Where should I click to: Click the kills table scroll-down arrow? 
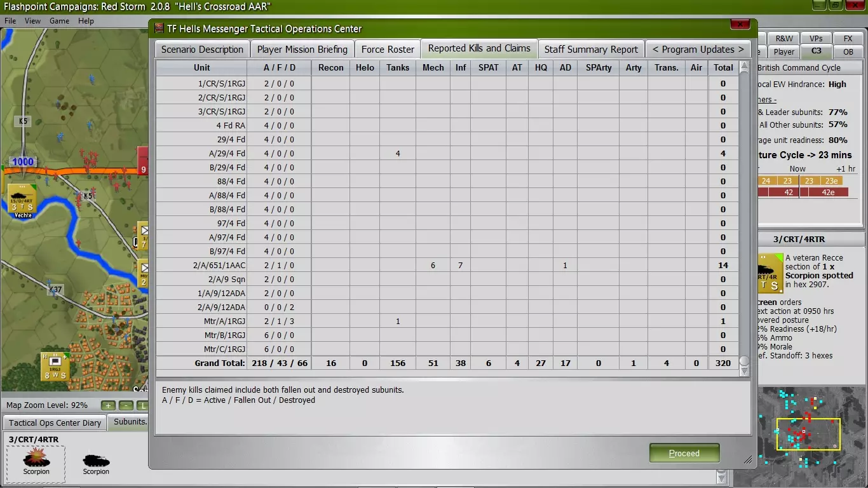click(x=744, y=372)
